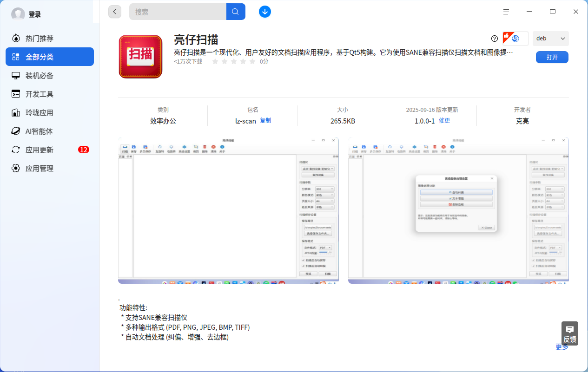Click the 打开 button

point(552,57)
